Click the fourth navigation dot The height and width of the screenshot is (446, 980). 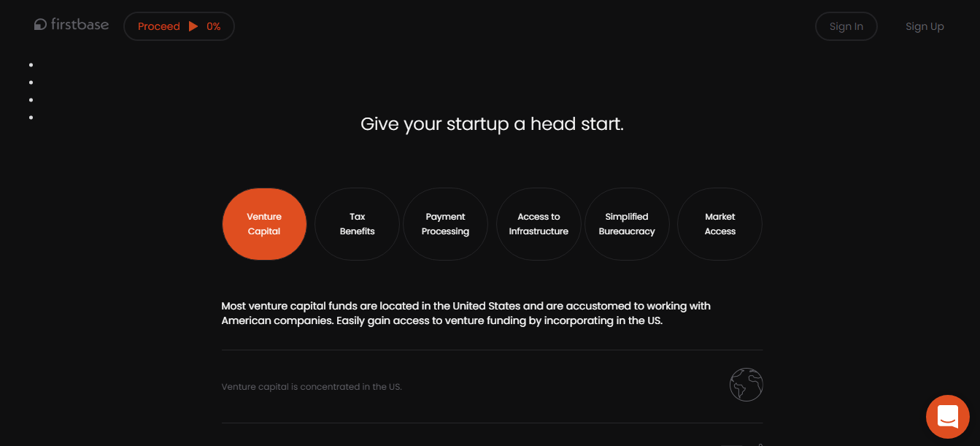(31, 117)
